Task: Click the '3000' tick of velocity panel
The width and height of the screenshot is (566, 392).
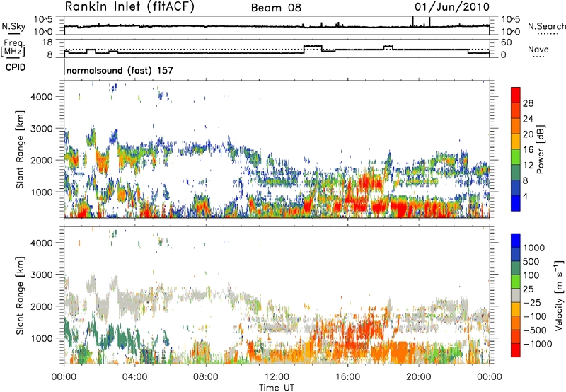Action: pyautogui.click(x=42, y=275)
